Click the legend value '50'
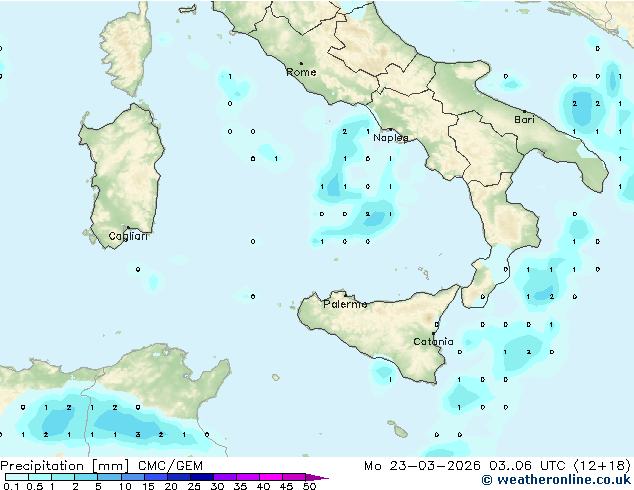Screen dimensions: 634x490 tap(309, 486)
